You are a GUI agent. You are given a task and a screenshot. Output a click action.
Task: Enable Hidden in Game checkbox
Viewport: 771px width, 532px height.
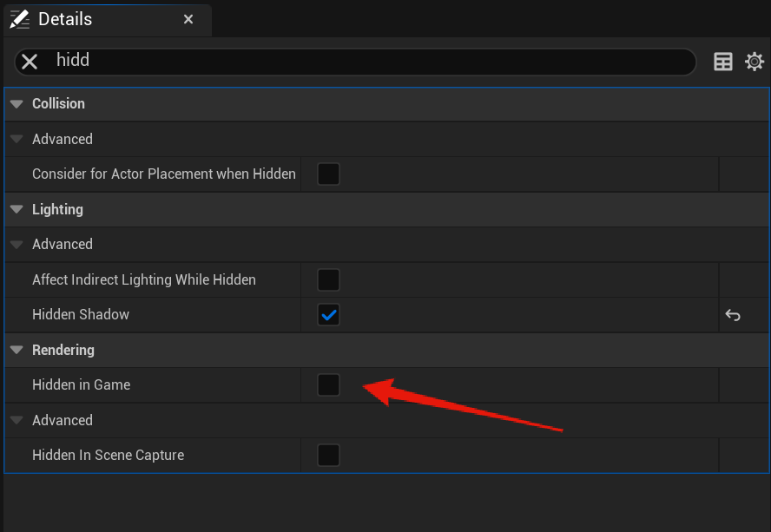pyautogui.click(x=328, y=384)
